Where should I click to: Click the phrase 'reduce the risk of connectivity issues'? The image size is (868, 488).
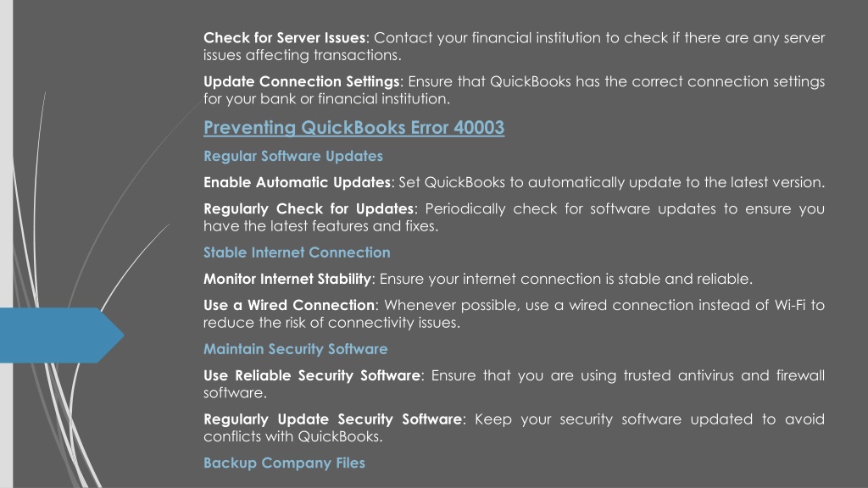pyautogui.click(x=331, y=323)
